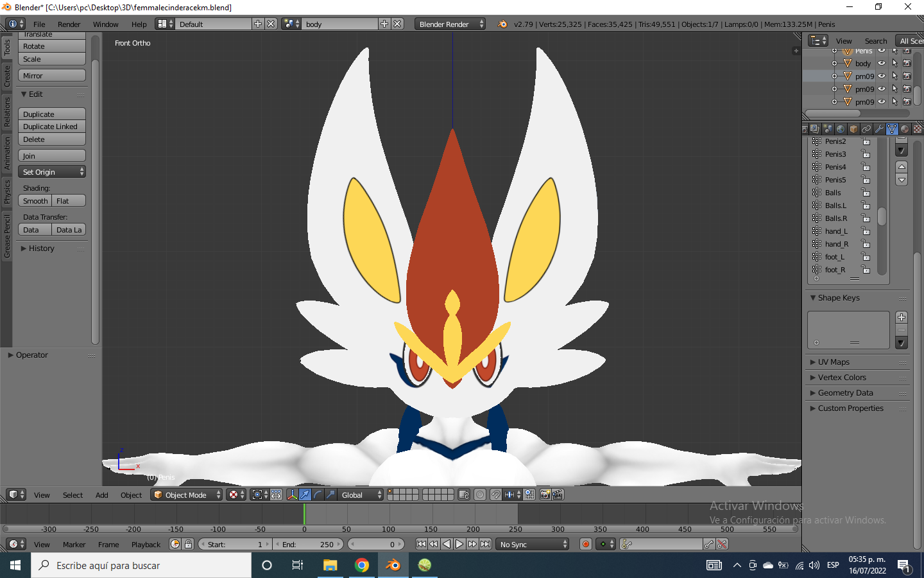This screenshot has height=578, width=924.
Task: Open the Scene properties tab icon
Action: pyautogui.click(x=828, y=129)
